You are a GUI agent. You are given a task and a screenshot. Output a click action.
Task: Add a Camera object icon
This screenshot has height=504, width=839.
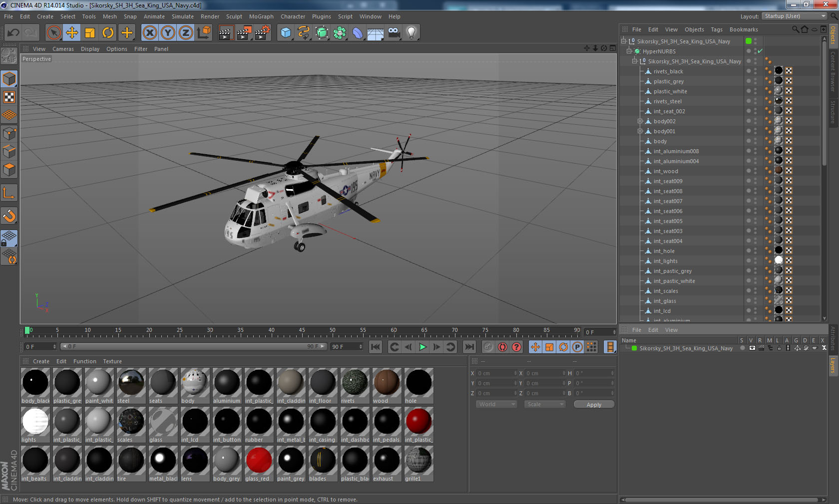click(394, 33)
